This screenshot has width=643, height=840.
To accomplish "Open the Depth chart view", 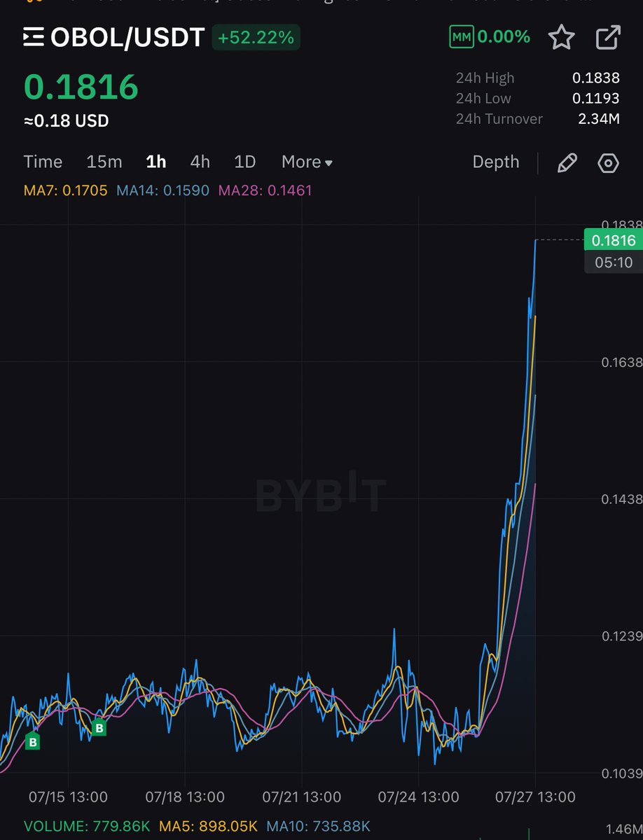I will (x=496, y=162).
